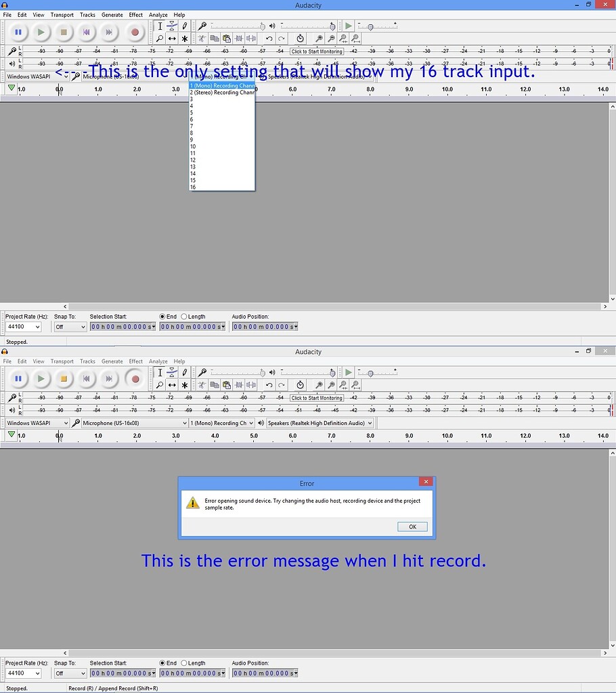This screenshot has width=616, height=693.
Task: Open the Snap To dropdown in bottom window
Action: (70, 673)
